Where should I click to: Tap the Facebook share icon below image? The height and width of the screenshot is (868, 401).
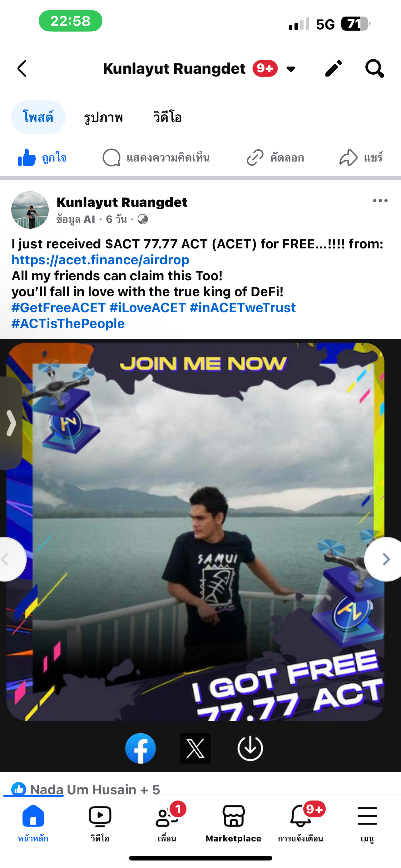(x=141, y=748)
